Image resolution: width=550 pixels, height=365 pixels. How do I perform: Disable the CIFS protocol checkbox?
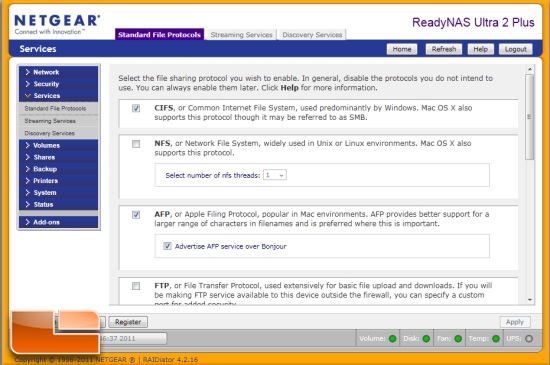[x=136, y=108]
